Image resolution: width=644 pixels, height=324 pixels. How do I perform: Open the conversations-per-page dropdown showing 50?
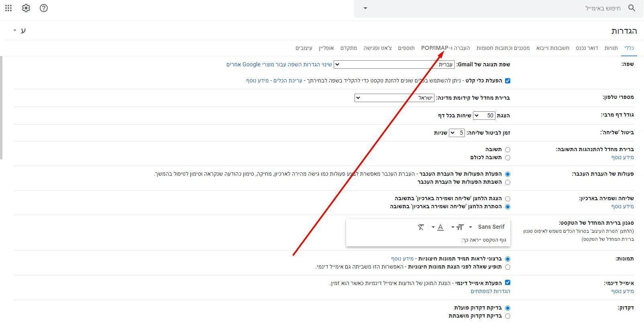point(484,116)
